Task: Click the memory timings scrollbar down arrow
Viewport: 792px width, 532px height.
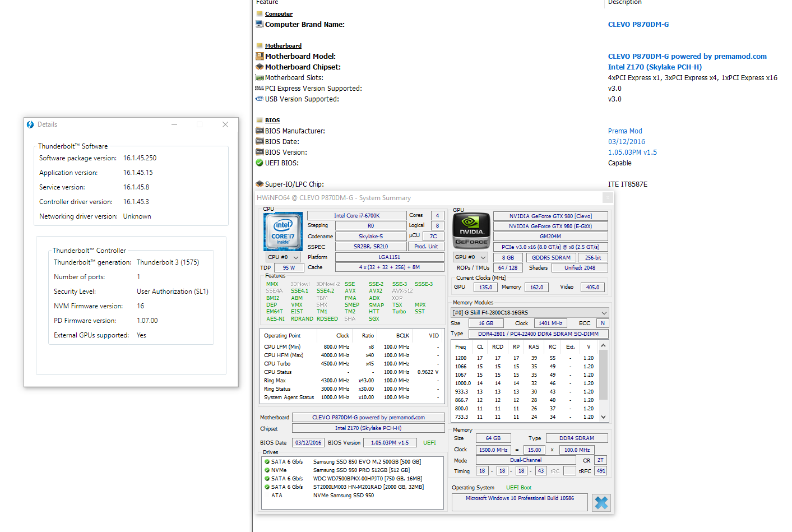Action: coord(604,417)
